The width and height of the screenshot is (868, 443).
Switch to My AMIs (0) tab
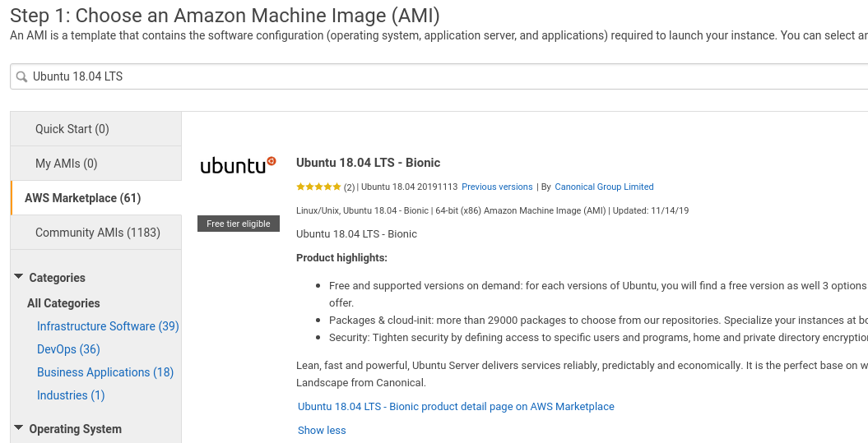(95, 164)
